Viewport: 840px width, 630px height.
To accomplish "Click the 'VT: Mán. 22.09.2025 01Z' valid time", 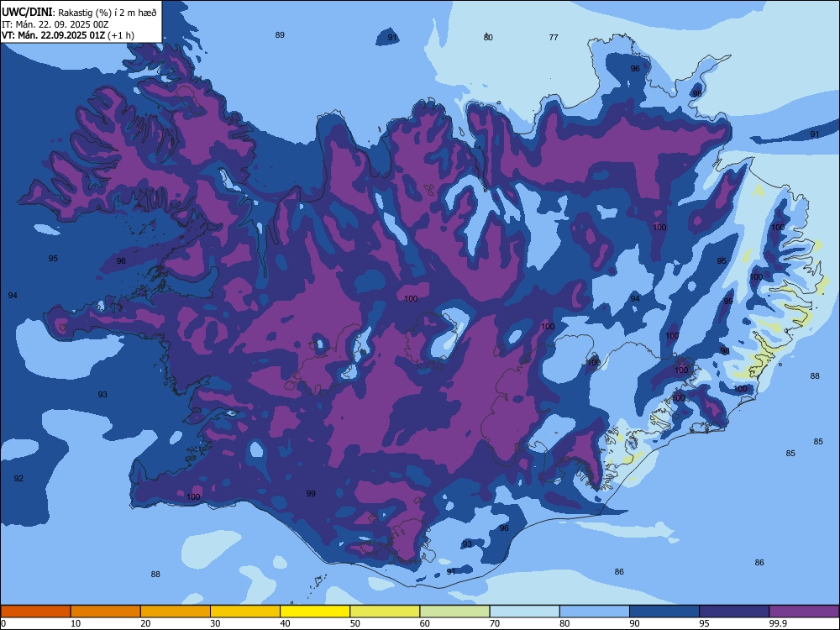I will coord(54,35).
